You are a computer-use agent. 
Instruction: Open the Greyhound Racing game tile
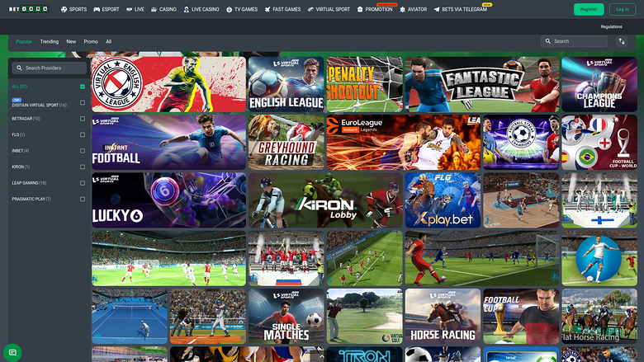pos(286,143)
